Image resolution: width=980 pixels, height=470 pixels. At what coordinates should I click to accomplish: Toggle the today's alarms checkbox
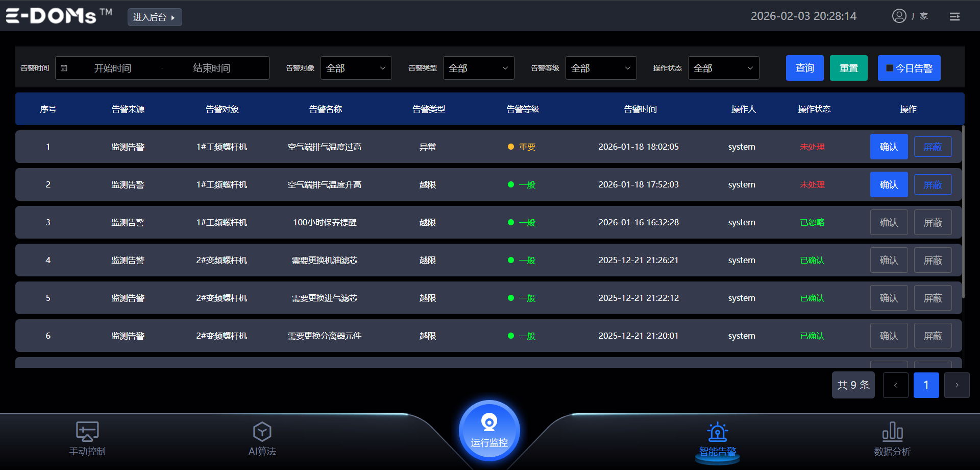(x=890, y=68)
